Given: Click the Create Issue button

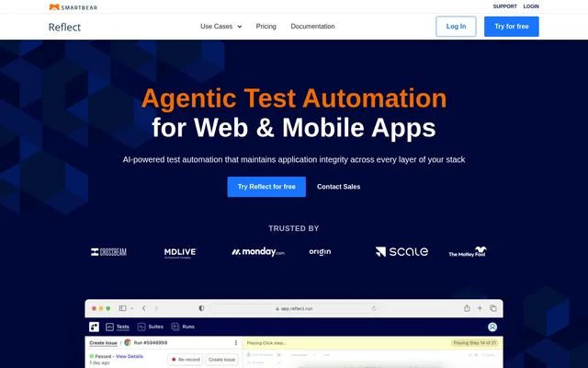Looking at the screenshot, I should [x=221, y=360].
